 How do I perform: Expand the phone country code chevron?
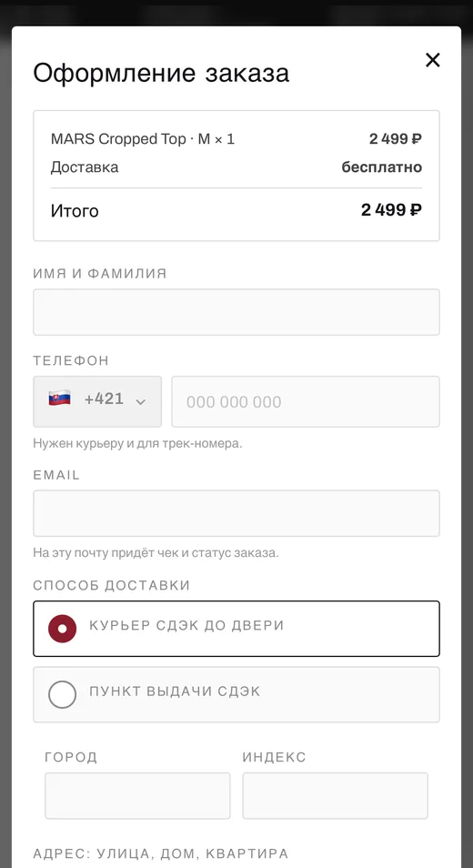click(x=140, y=402)
